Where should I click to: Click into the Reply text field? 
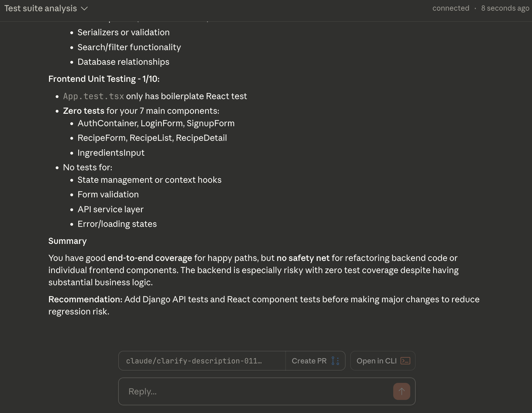[x=243, y=391]
